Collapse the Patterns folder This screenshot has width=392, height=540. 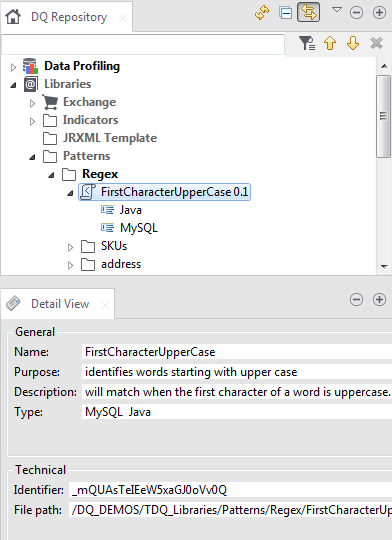32,157
